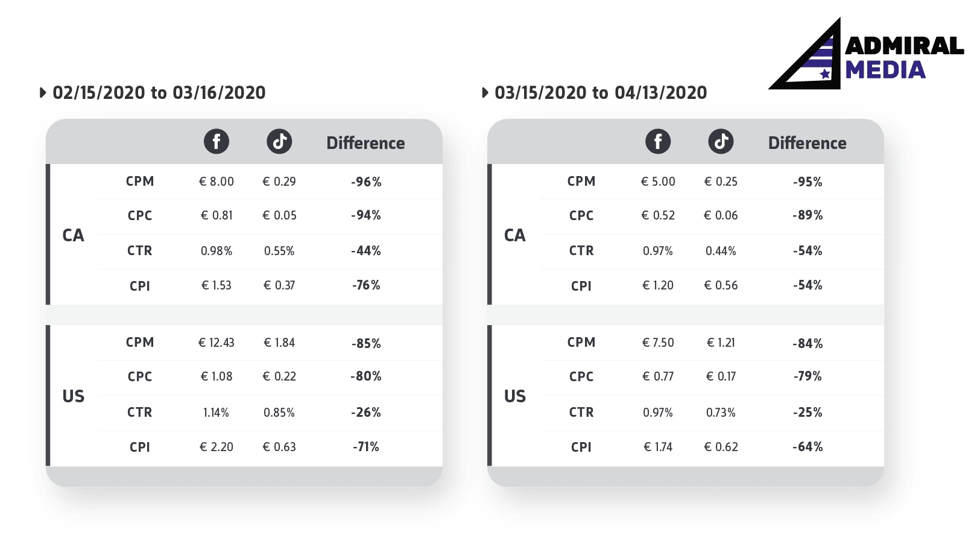Screen dimensions: 980x535
Task: Select the Difference header in the right table
Action: coord(807,143)
